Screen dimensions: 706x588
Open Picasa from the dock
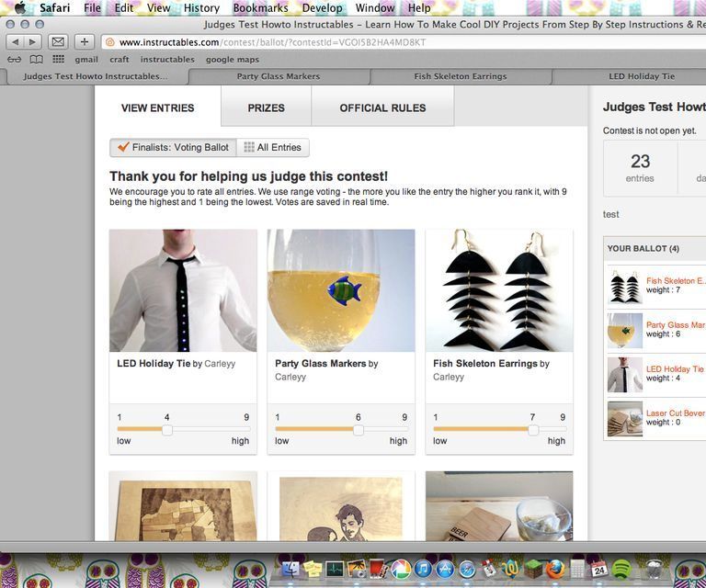point(400,570)
